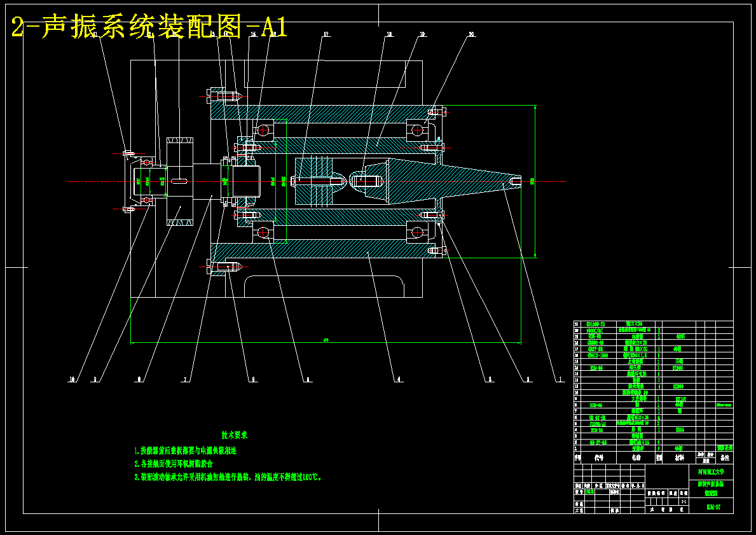Click the "备注" column header in parts table
This screenshot has width=756, height=535.
[725, 457]
